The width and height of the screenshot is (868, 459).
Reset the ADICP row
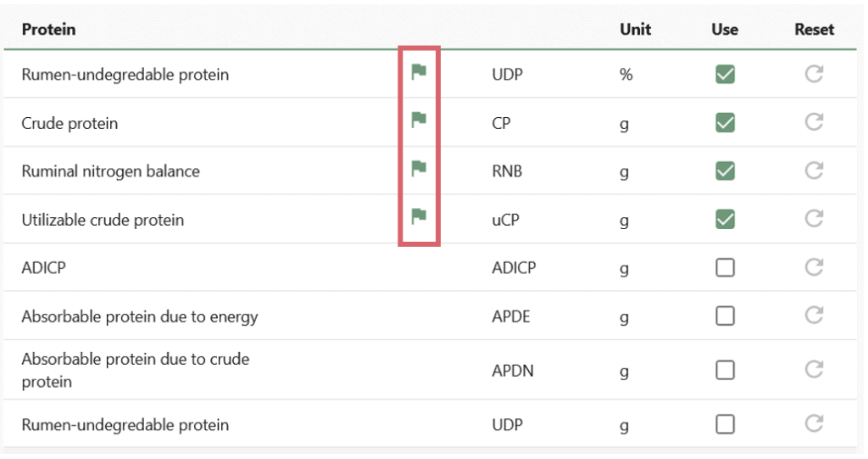(x=814, y=267)
